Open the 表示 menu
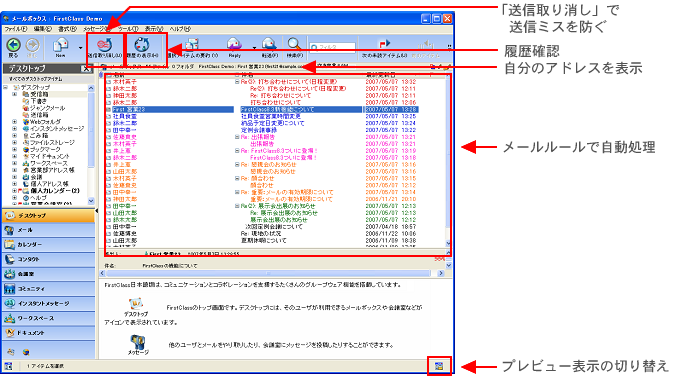Image resolution: width=700 pixels, height=386 pixels. [154, 29]
